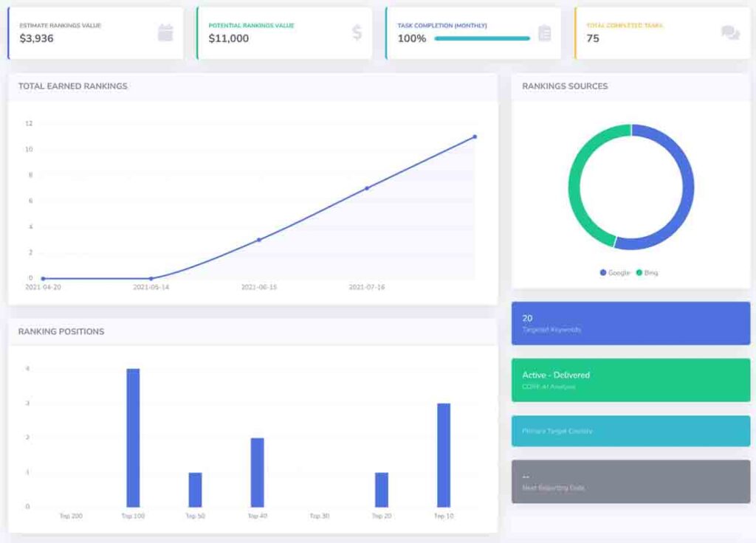Open the 20 Targeted Keywords card
This screenshot has height=543, width=756.
point(630,323)
